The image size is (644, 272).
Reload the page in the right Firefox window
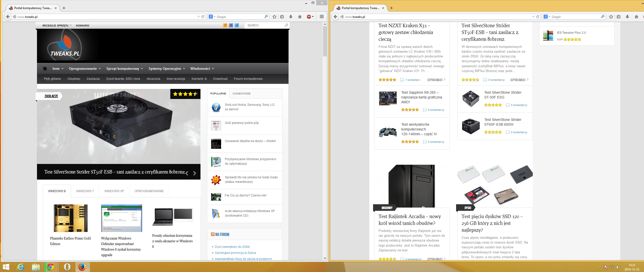pyautogui.click(x=538, y=17)
